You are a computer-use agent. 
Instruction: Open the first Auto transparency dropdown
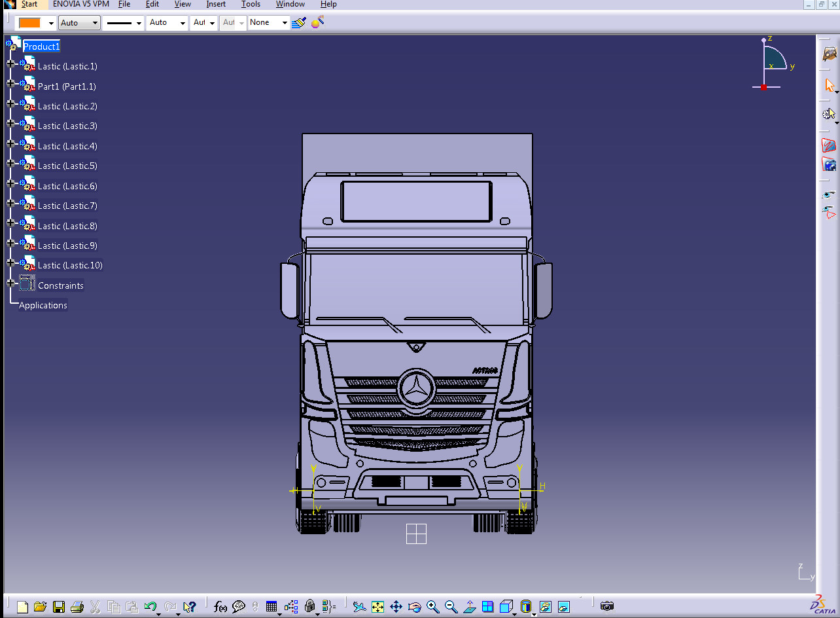pyautogui.click(x=95, y=23)
